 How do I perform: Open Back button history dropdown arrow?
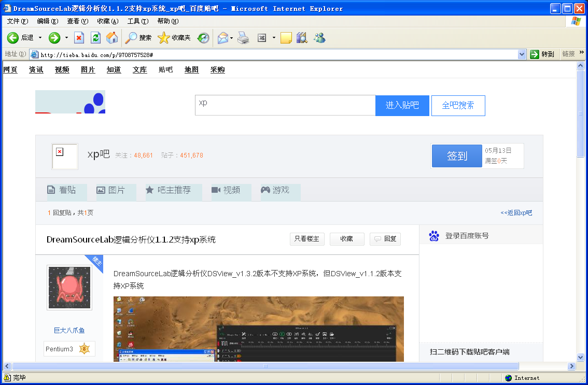tap(40, 37)
